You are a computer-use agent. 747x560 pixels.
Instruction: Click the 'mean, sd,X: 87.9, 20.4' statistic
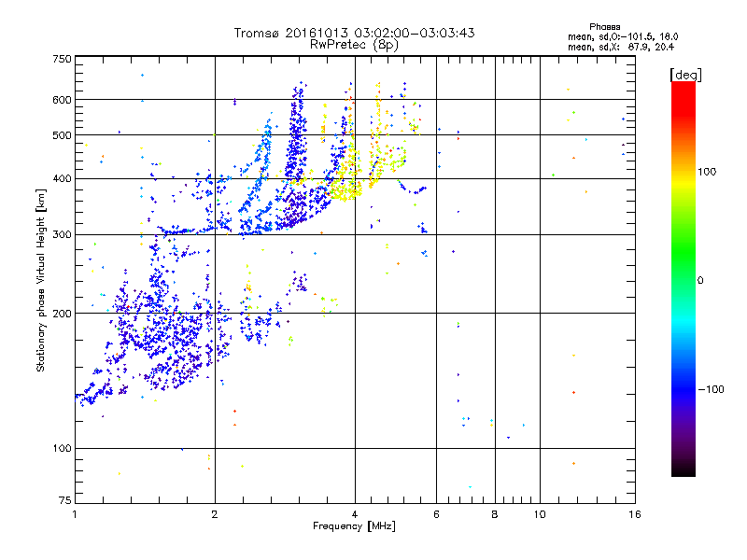[x=621, y=47]
